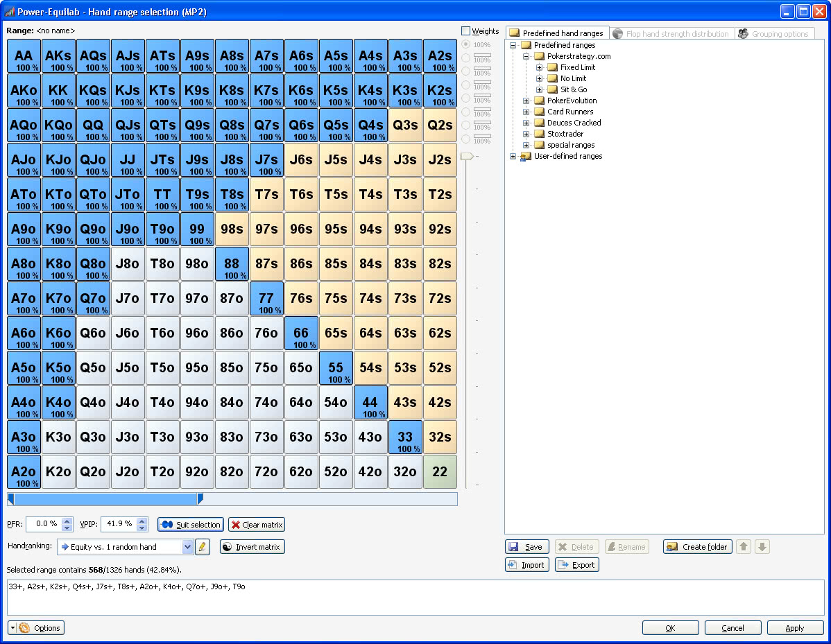831x644 pixels.
Task: Click the Save range disk button
Action: click(526, 547)
